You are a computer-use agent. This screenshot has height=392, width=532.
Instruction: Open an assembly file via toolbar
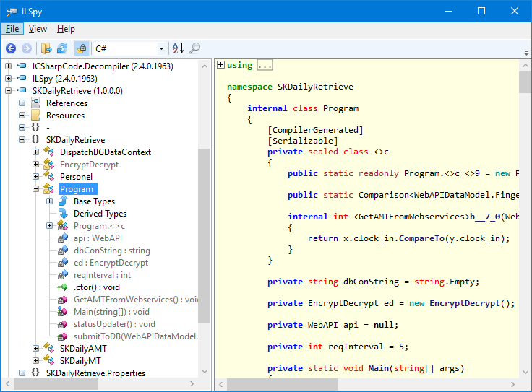(46, 48)
